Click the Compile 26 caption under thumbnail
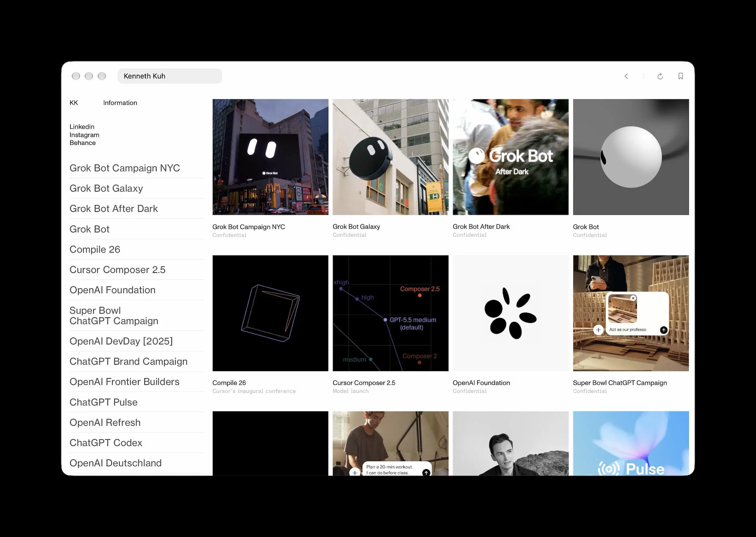This screenshot has height=537, width=756. click(229, 383)
